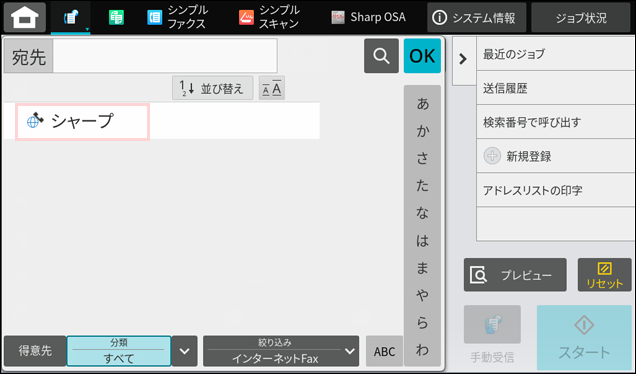Jump to ま index
The width and height of the screenshot is (636, 374).
pyautogui.click(x=422, y=268)
